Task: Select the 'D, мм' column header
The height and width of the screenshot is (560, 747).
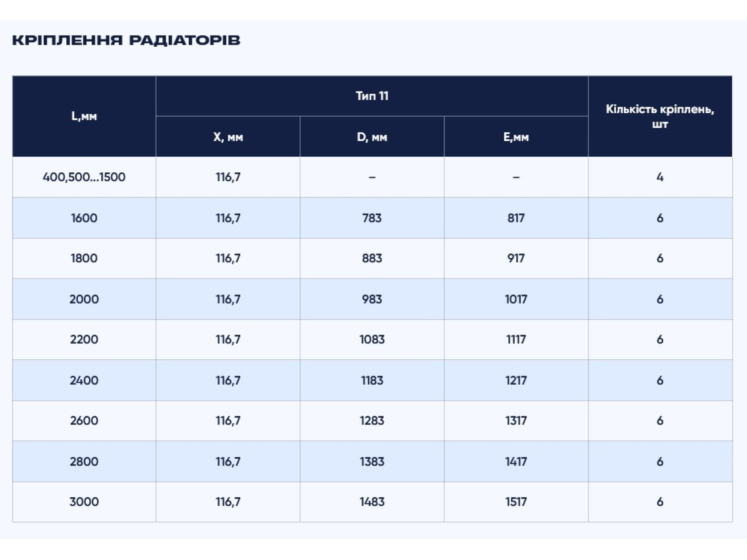Action: [x=372, y=137]
